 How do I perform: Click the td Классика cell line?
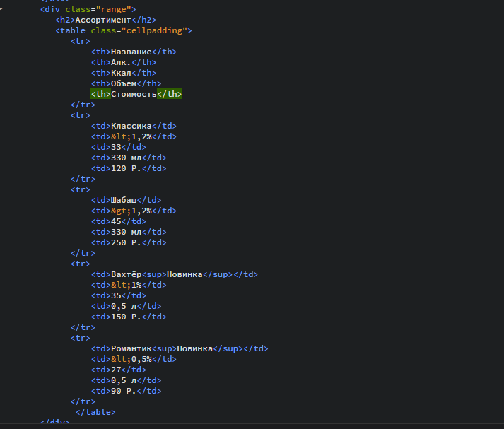tap(134, 126)
